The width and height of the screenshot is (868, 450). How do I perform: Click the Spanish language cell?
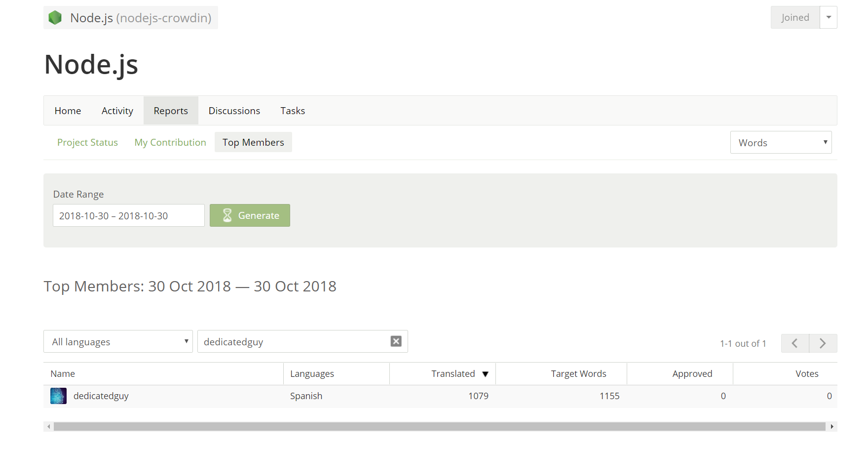306,396
